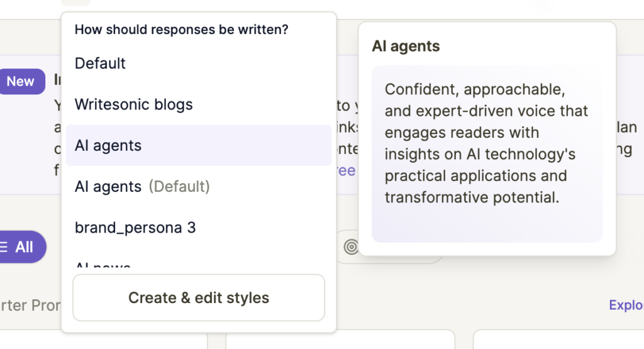Select the highlighted AI agents style
Viewport: 644px width, 349px height.
point(199,145)
